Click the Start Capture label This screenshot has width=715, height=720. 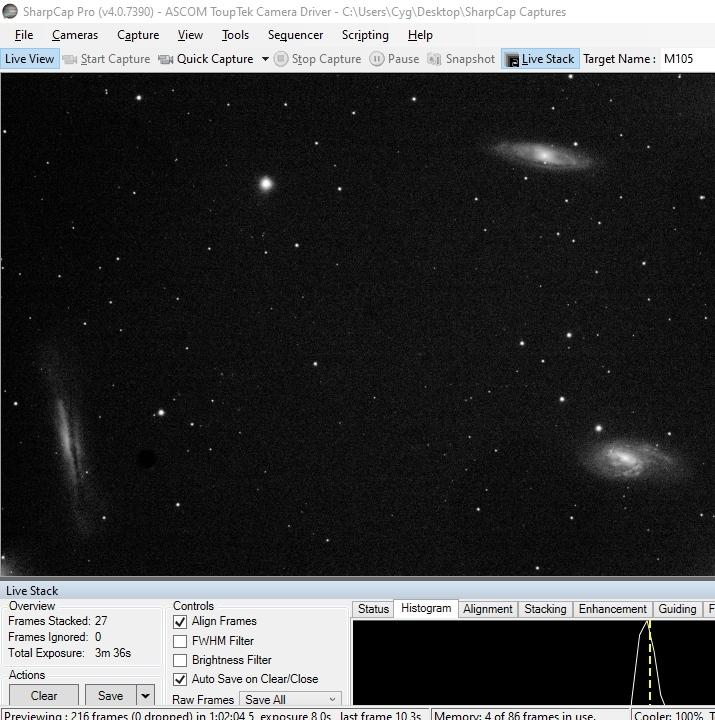(x=115, y=59)
